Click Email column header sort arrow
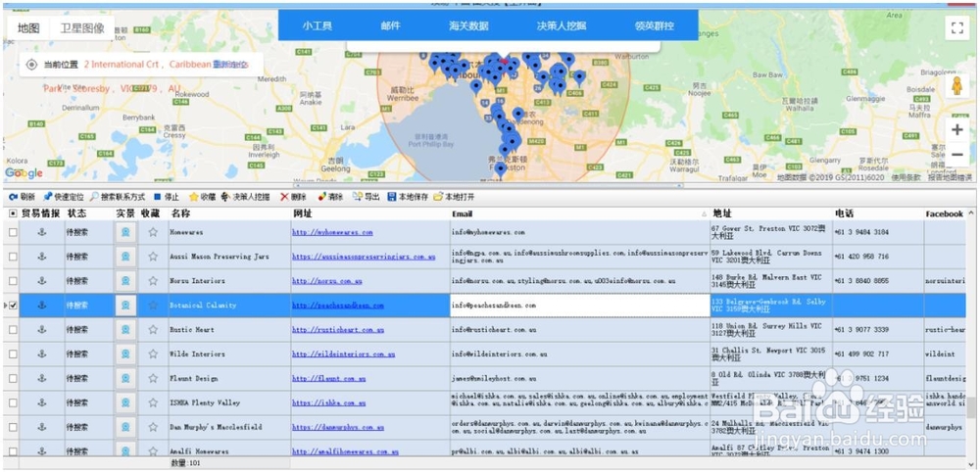The height and width of the screenshot is (472, 980). click(x=704, y=214)
